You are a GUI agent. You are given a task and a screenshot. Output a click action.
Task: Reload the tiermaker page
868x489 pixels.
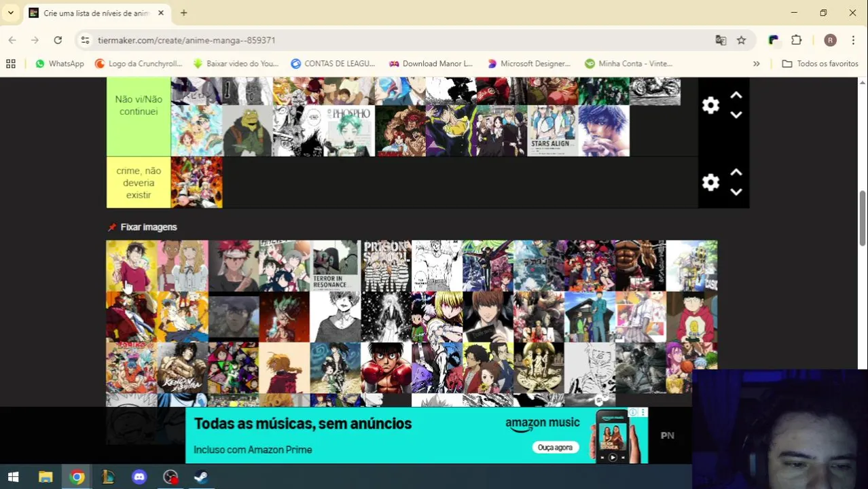(x=58, y=40)
